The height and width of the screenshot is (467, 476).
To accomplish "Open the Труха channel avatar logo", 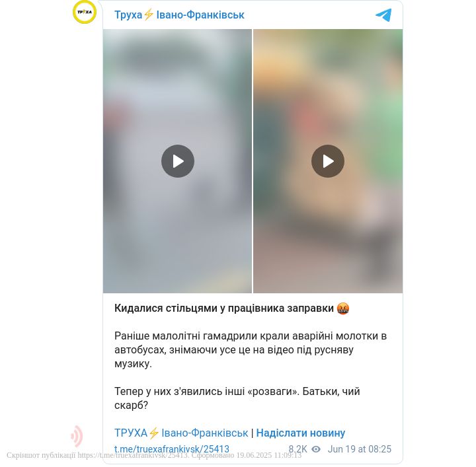I will [x=85, y=12].
